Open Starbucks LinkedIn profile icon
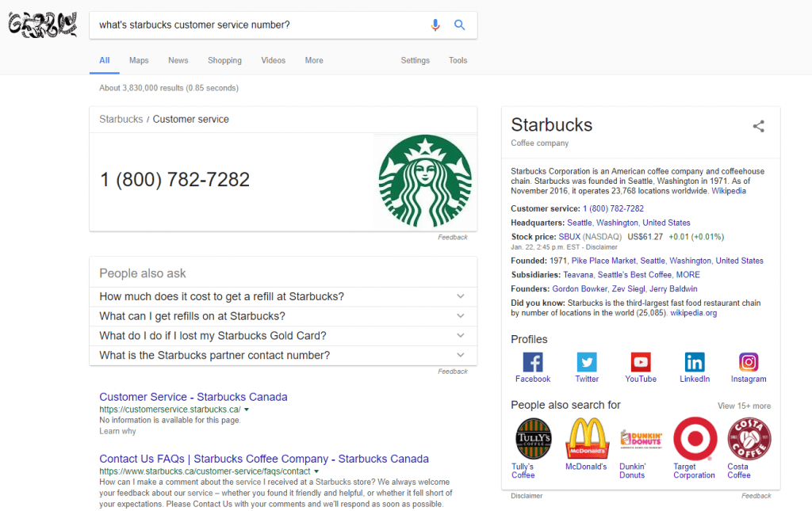Screen dimensions: 812x511 click(695, 362)
